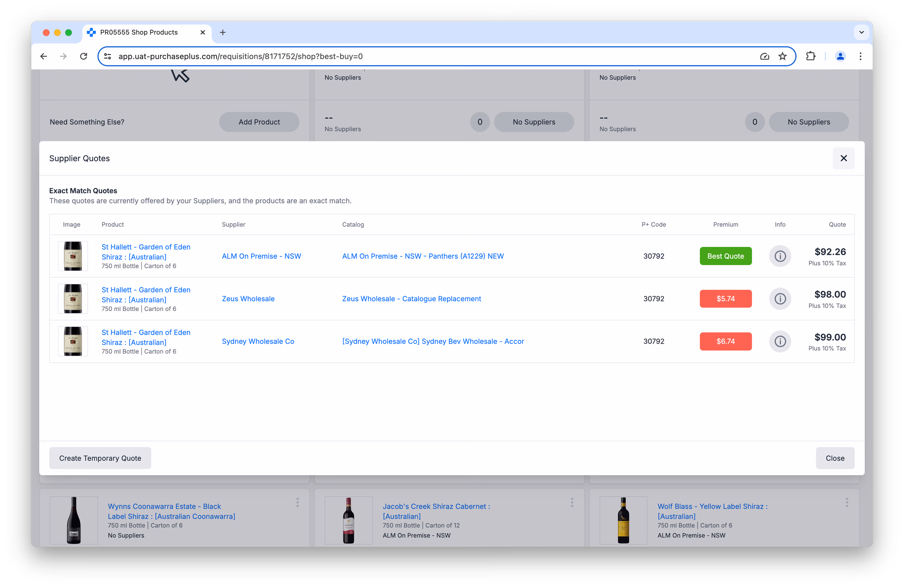
Task: Close the Supplier Quotes dialog with X
Action: pos(843,158)
